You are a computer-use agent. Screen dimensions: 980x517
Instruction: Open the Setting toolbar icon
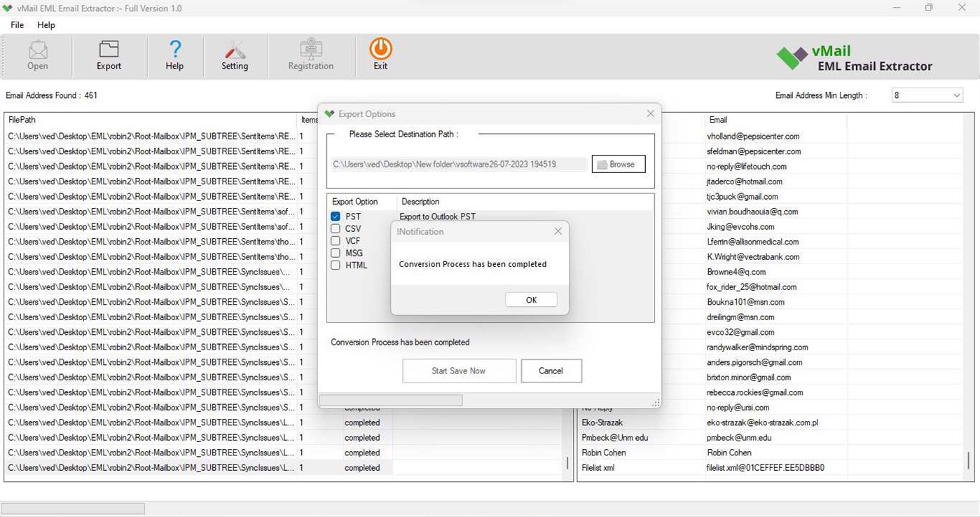(235, 54)
